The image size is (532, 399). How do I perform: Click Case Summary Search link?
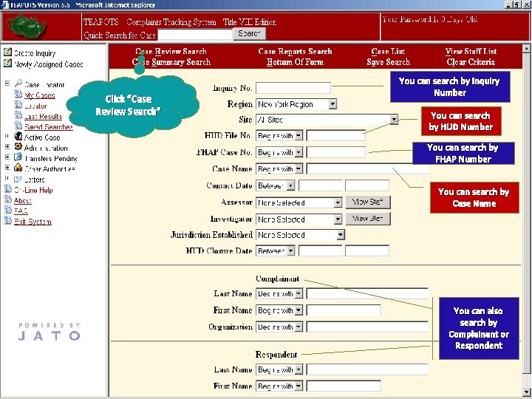tap(171, 62)
